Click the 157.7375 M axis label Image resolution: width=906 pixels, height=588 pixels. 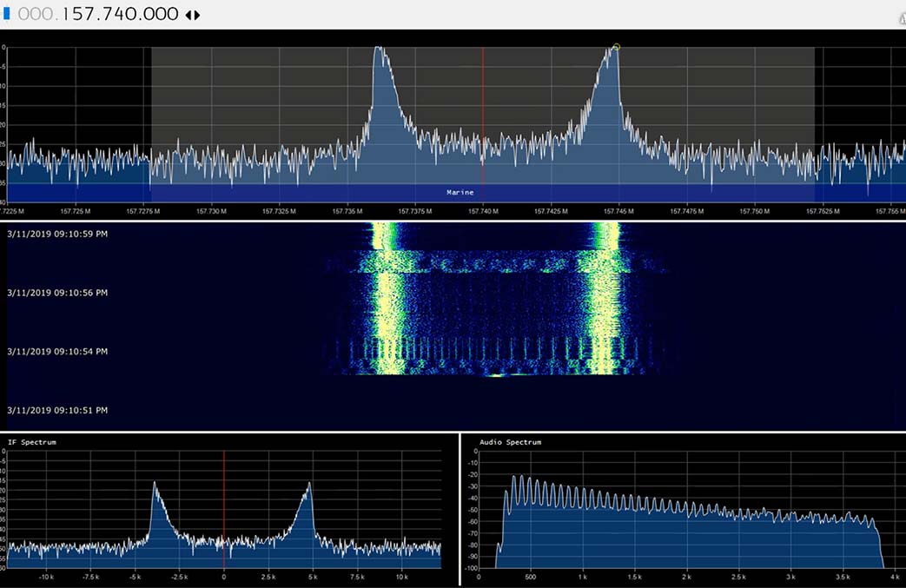click(x=415, y=211)
